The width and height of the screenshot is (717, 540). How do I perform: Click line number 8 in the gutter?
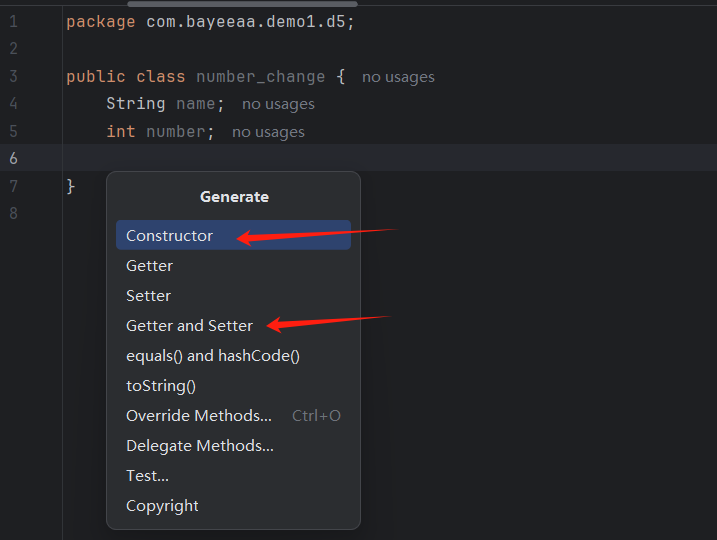click(x=13, y=213)
